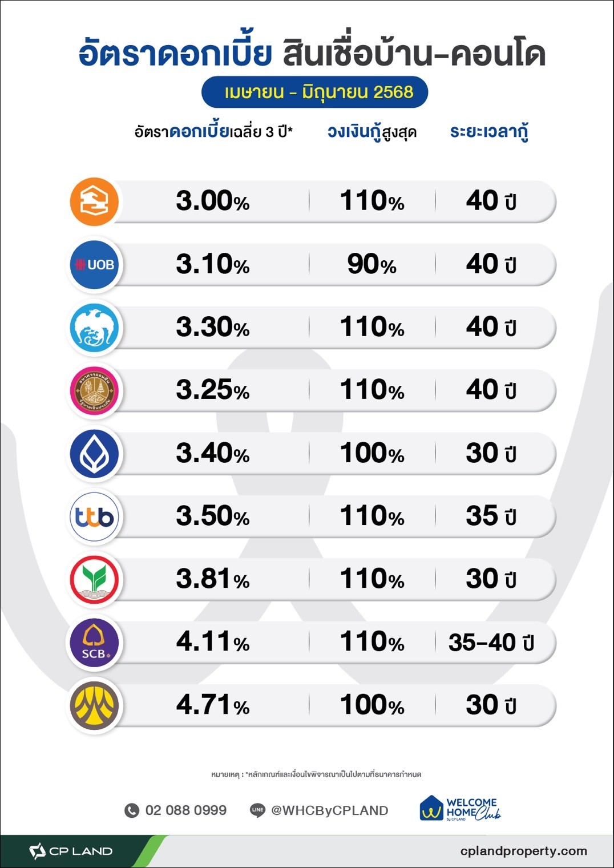
Task: Click the Bangkok Bank blue lotus logo
Action: click(x=94, y=454)
